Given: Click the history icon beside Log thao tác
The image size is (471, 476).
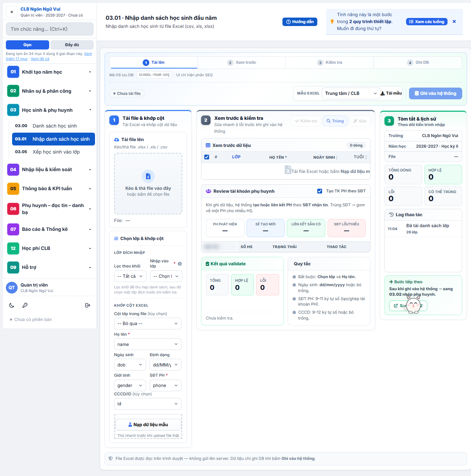Looking at the screenshot, I should (391, 215).
